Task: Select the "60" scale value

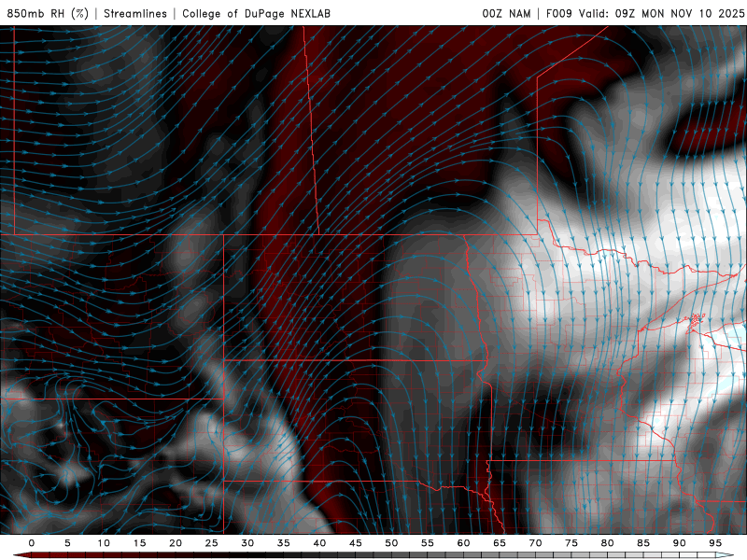Action: tap(463, 543)
